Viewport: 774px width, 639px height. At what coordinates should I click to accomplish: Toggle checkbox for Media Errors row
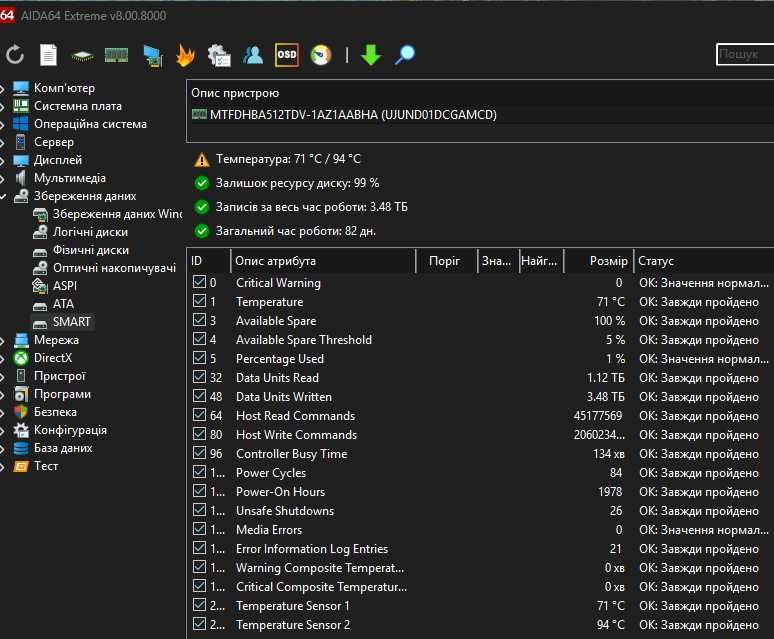pyautogui.click(x=199, y=530)
